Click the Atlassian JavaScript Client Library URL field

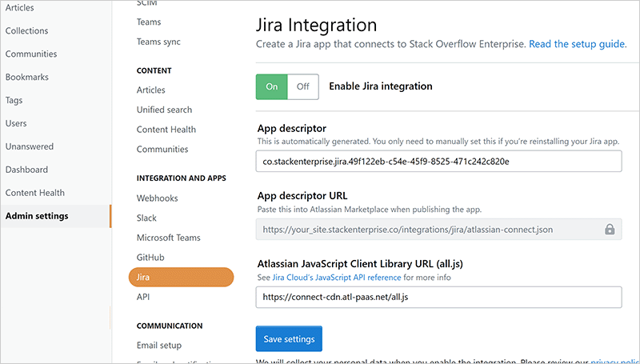(438, 297)
